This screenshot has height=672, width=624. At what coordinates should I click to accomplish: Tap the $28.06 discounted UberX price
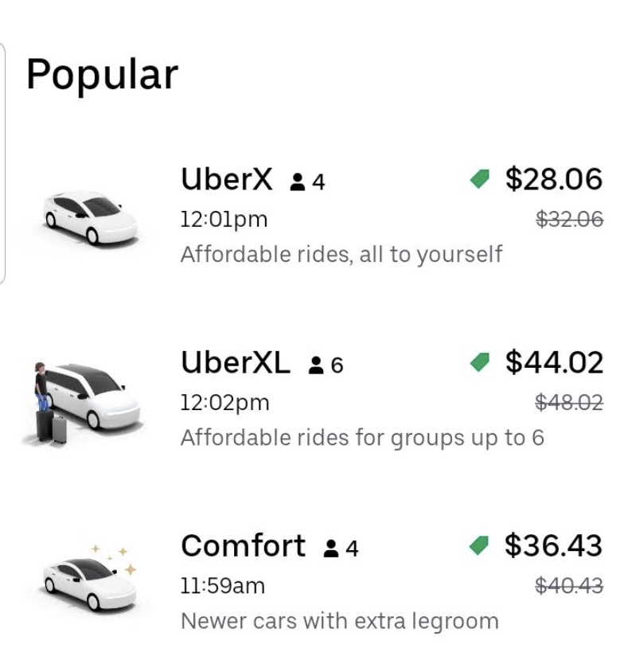click(554, 179)
